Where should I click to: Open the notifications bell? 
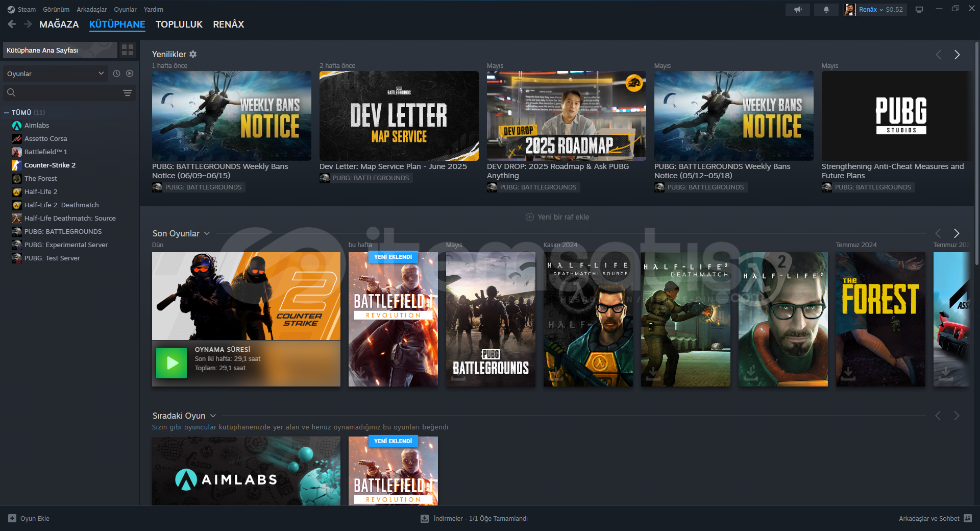(x=826, y=9)
